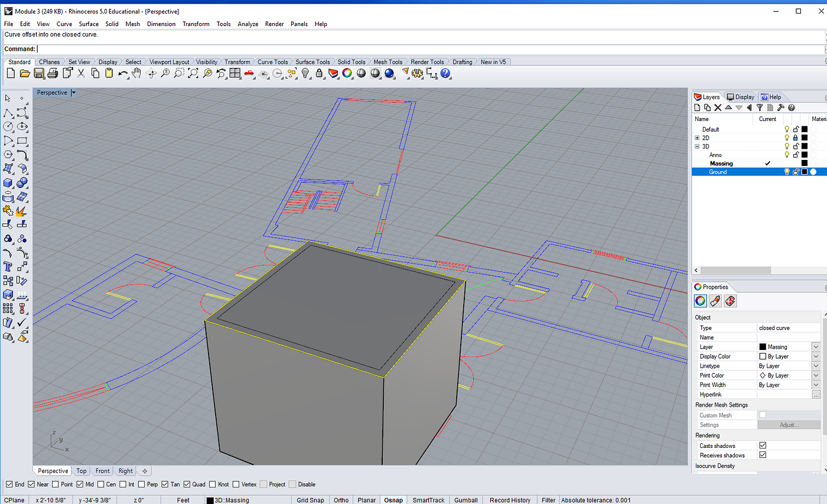Open the layer filter funnel icon
827x504 pixels.
click(760, 107)
